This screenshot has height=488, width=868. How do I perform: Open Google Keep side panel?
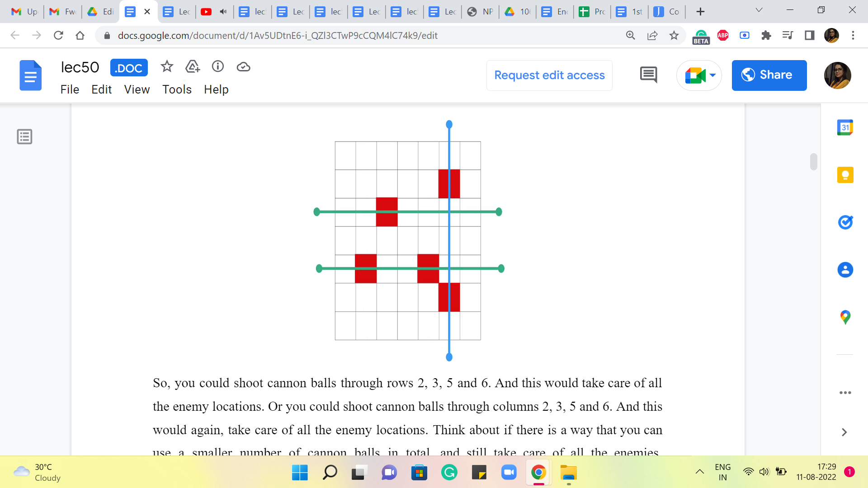tap(845, 175)
